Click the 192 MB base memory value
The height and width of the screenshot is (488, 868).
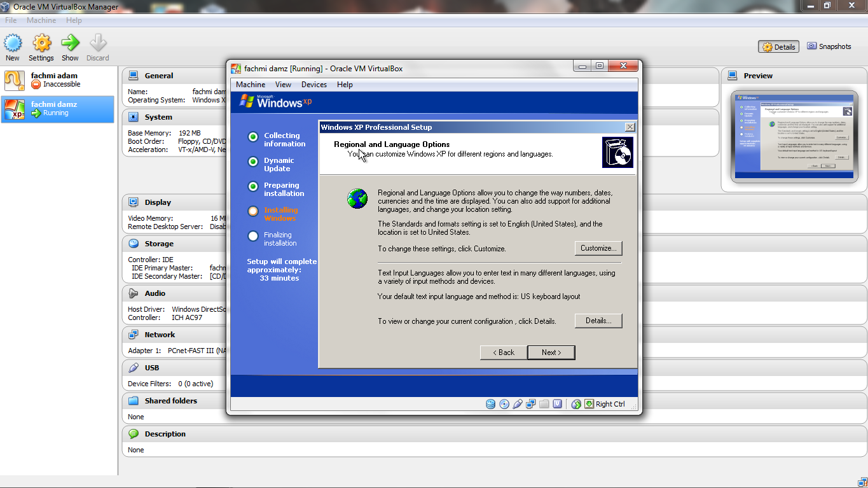[189, 133]
